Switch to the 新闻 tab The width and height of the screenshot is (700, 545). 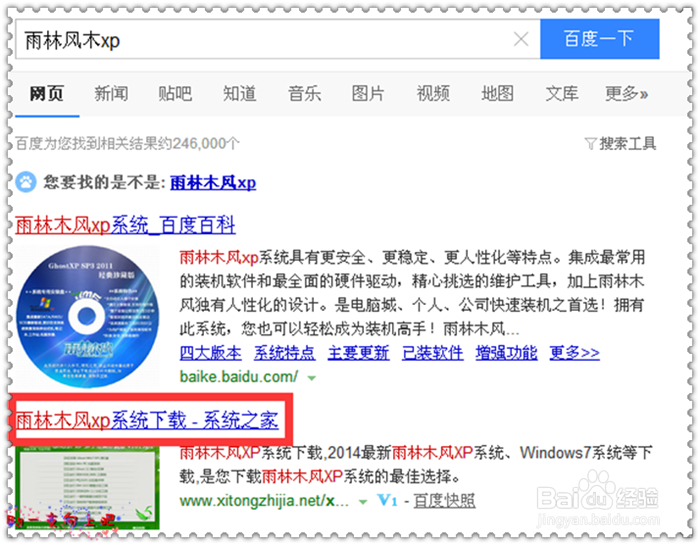pyautogui.click(x=111, y=94)
